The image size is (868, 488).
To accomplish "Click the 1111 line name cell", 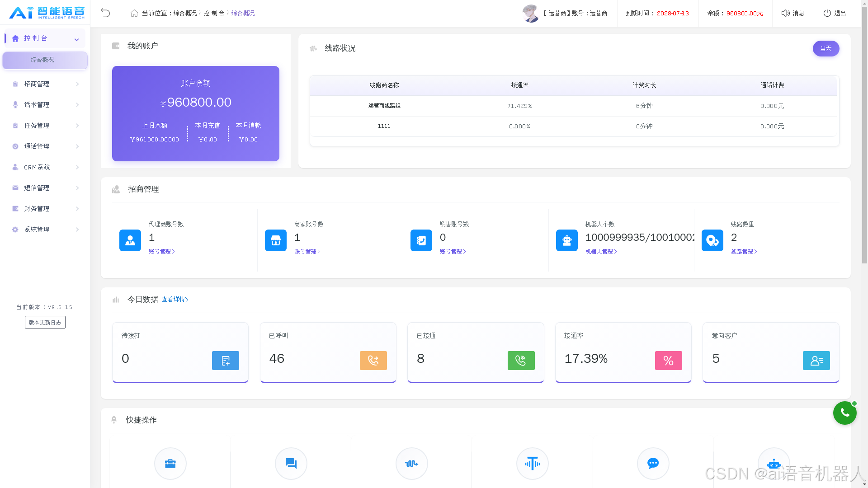I will [384, 126].
